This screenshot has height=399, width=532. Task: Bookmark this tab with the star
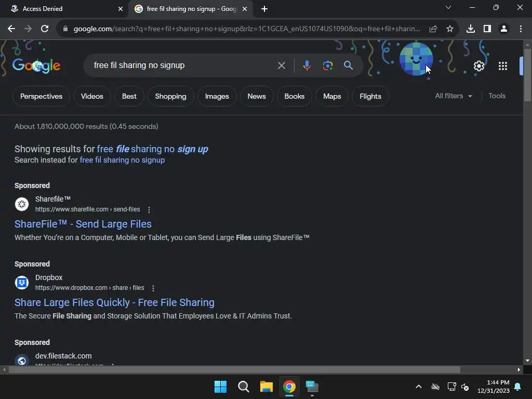point(450,29)
